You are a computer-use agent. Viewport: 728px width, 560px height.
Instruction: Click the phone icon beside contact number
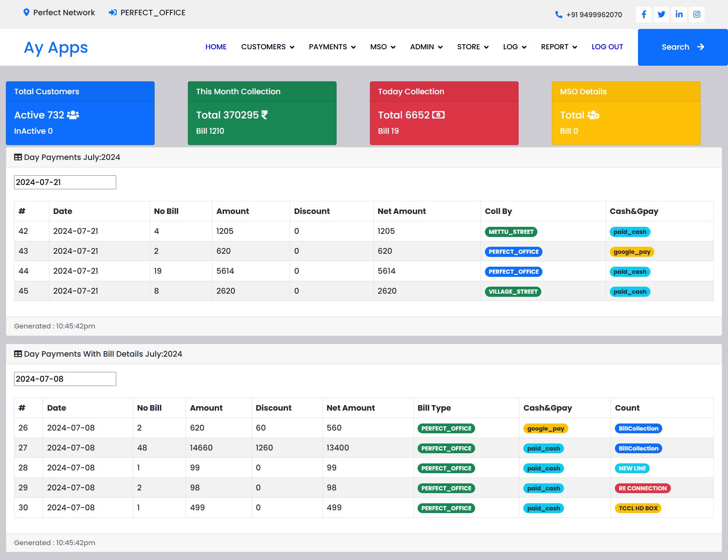(x=559, y=15)
